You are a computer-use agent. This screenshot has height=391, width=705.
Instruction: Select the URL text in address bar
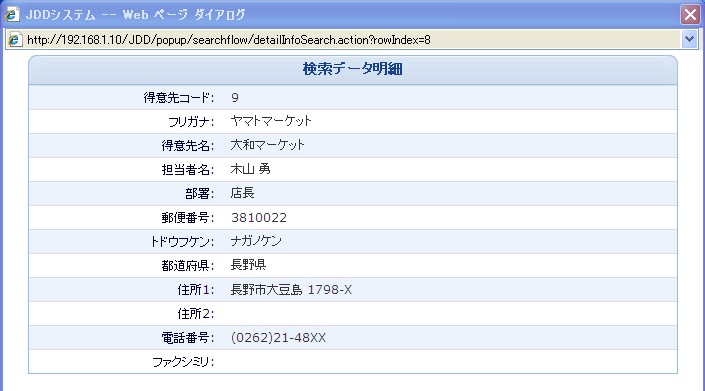click(x=228, y=40)
